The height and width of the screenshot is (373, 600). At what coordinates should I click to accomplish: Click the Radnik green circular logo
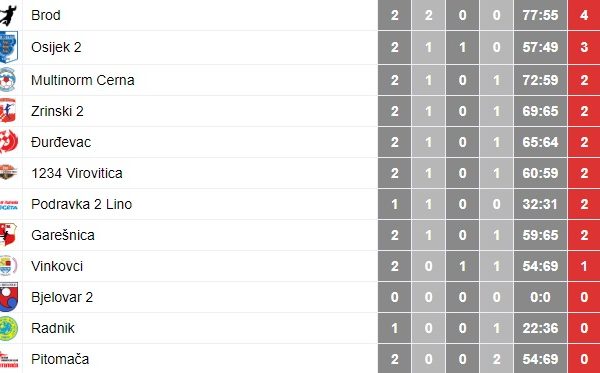[x=8, y=328]
